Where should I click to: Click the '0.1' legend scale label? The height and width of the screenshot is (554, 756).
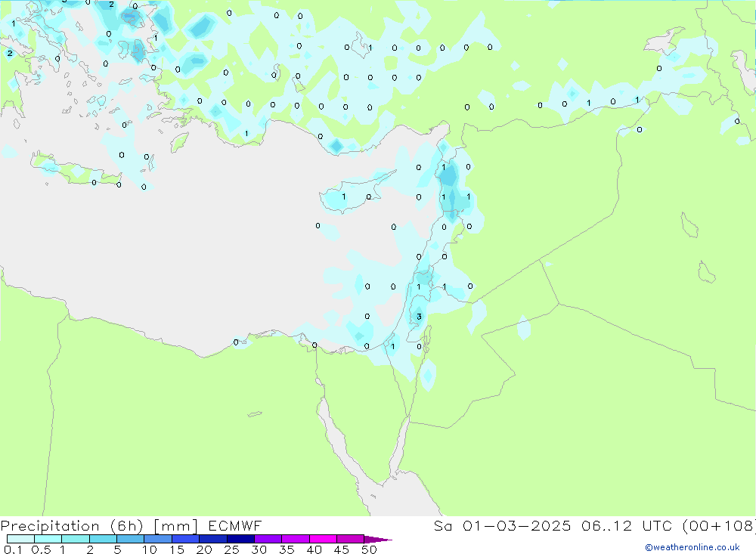(13, 549)
